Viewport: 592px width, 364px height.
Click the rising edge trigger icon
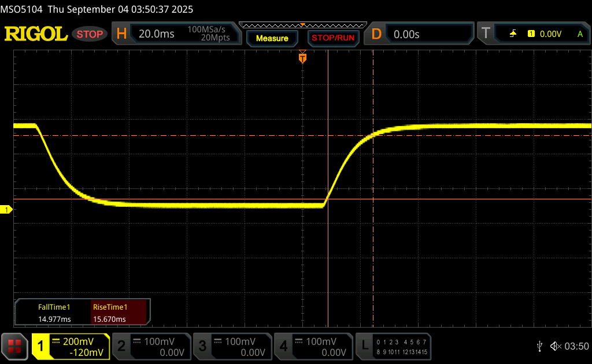tap(513, 34)
